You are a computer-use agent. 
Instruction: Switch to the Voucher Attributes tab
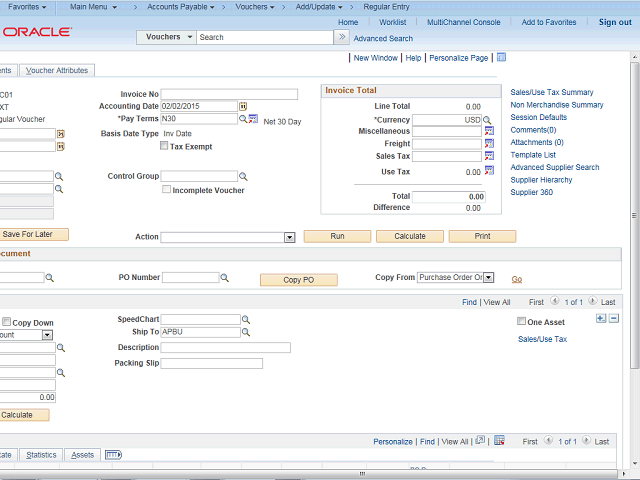tap(57, 71)
